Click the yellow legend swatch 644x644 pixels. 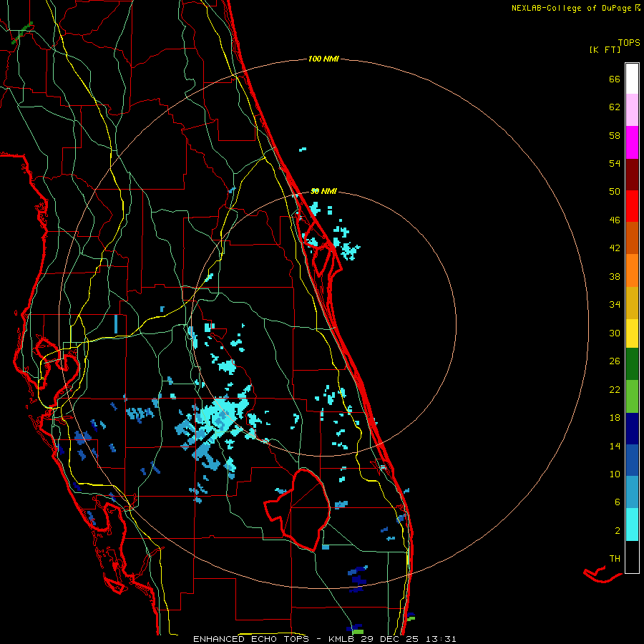click(x=632, y=333)
